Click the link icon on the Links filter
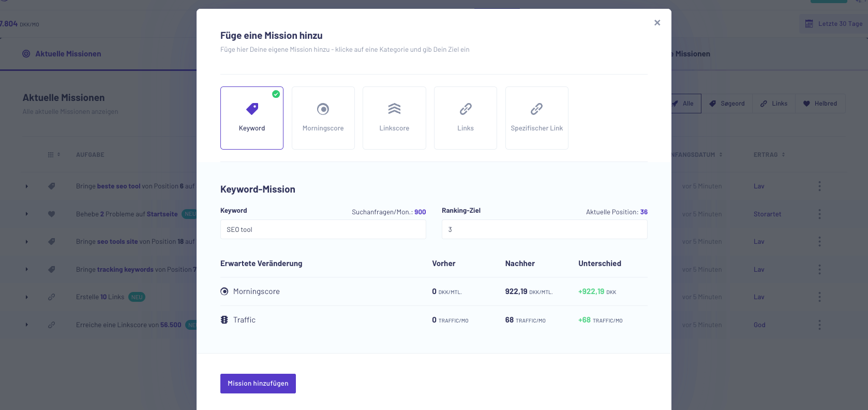Image resolution: width=868 pixels, height=410 pixels. 764,104
